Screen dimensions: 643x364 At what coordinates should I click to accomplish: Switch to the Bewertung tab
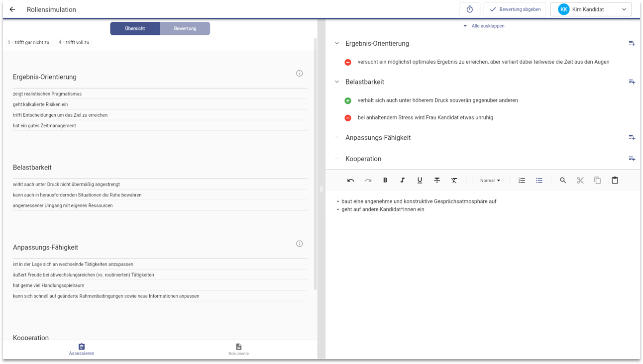(185, 28)
